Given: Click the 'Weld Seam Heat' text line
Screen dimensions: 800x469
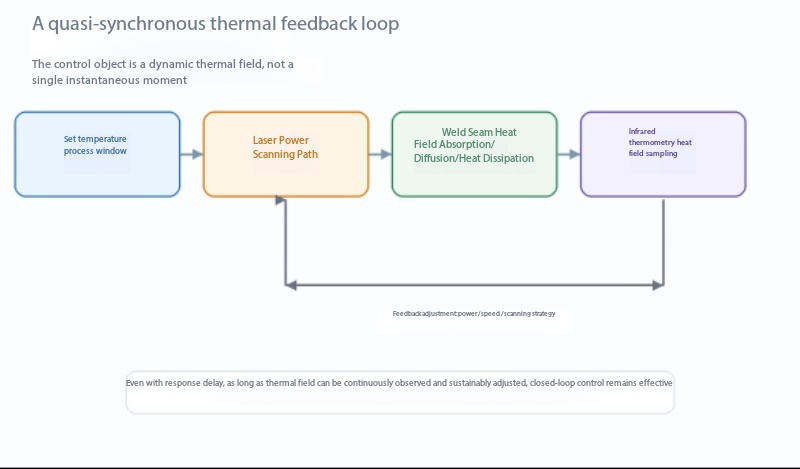Looking at the screenshot, I should click(479, 132).
